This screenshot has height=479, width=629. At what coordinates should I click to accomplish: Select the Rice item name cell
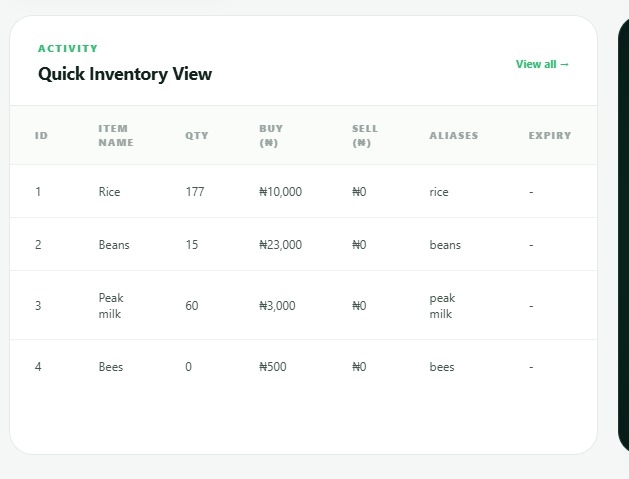pyautogui.click(x=109, y=192)
